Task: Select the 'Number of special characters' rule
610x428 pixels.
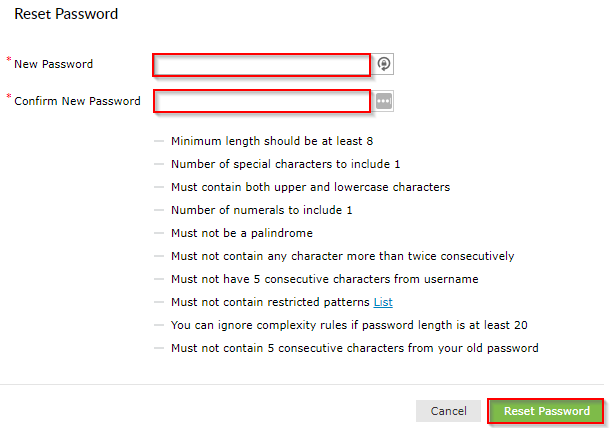Action: [x=286, y=164]
